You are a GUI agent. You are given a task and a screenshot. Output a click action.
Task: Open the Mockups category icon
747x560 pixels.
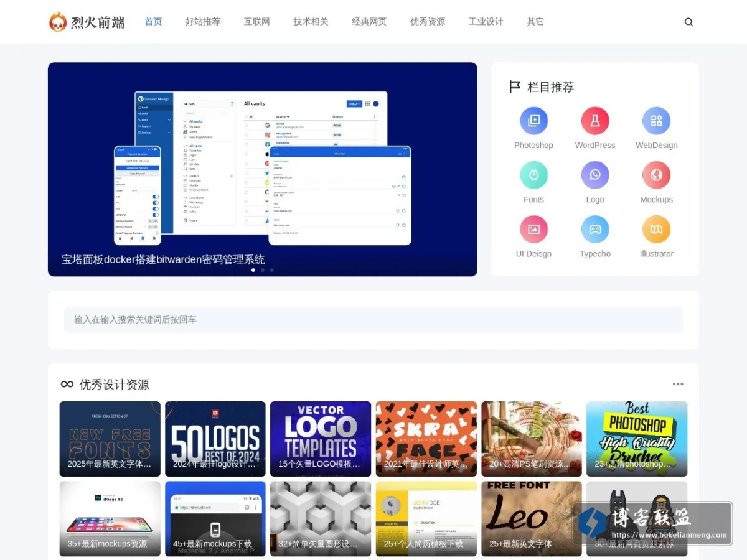pyautogui.click(x=656, y=175)
